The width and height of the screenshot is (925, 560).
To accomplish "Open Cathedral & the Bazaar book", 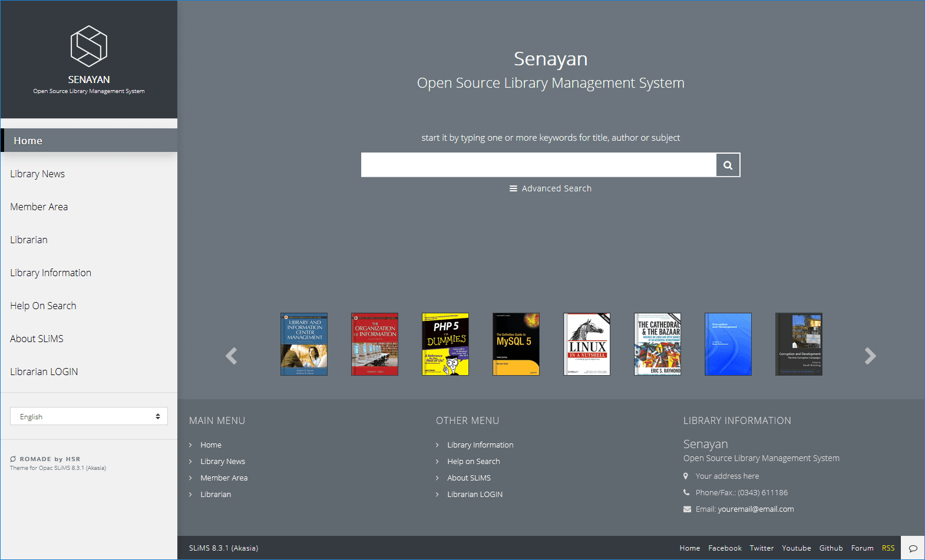I will click(x=658, y=344).
